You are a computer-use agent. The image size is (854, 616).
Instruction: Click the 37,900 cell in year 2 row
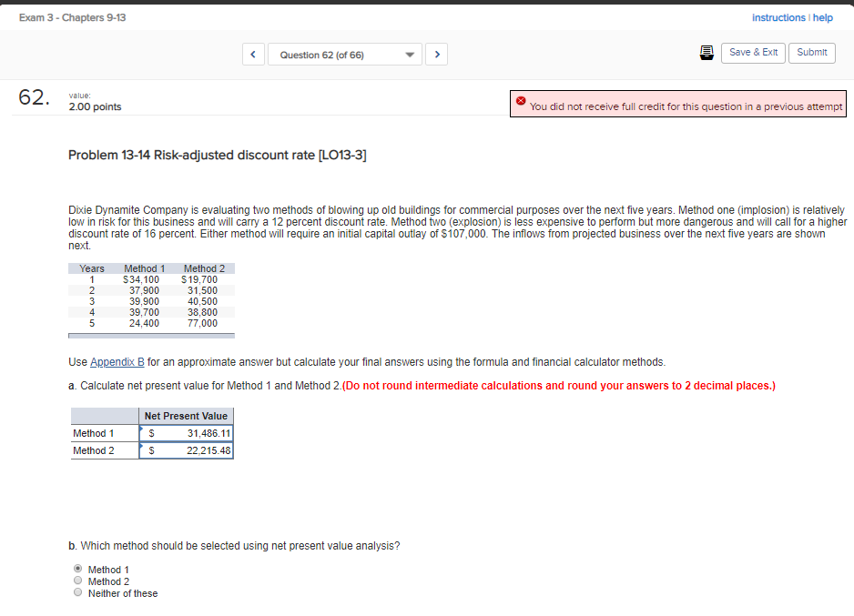145,290
